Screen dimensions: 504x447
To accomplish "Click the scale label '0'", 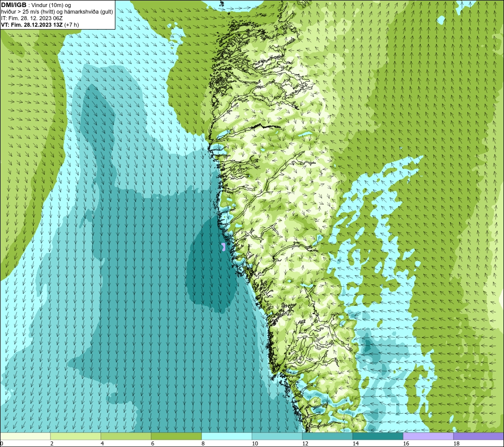I will click(2, 444).
